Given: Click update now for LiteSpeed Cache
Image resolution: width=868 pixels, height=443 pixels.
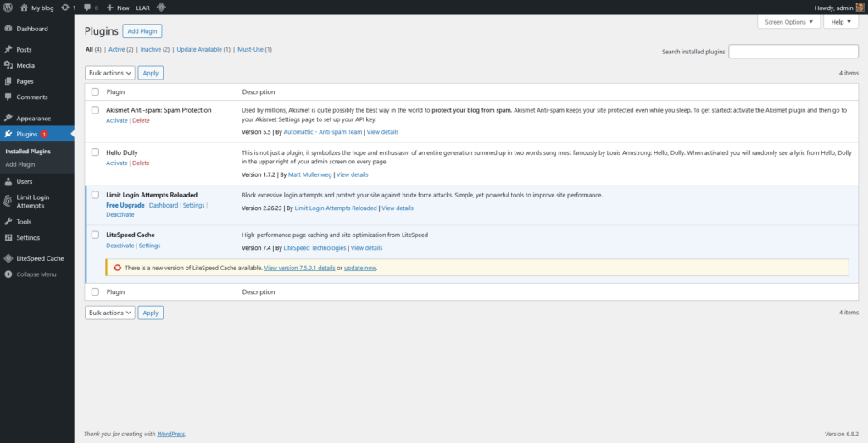Looking at the screenshot, I should 360,268.
